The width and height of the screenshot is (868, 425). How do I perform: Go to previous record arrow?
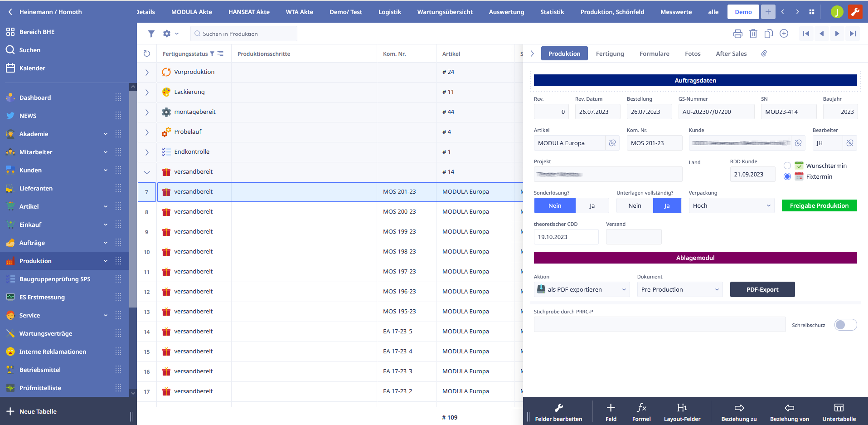[x=821, y=34]
